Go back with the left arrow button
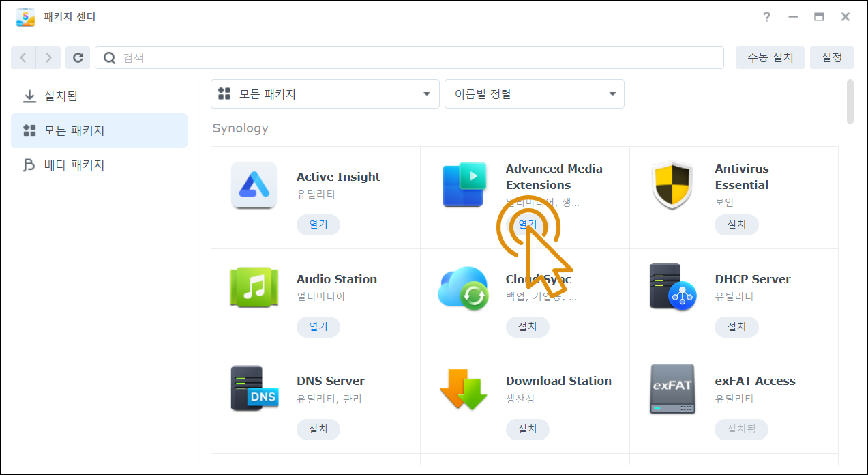 pyautogui.click(x=23, y=58)
